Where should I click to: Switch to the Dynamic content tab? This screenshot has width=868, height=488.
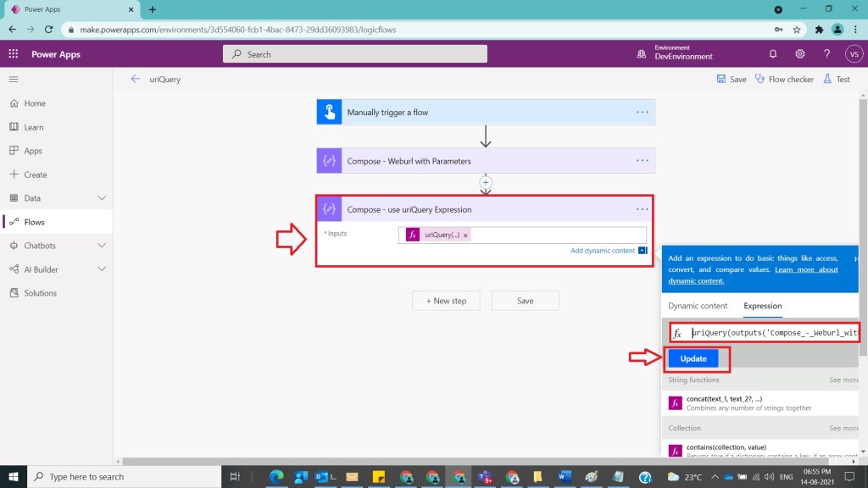click(698, 306)
